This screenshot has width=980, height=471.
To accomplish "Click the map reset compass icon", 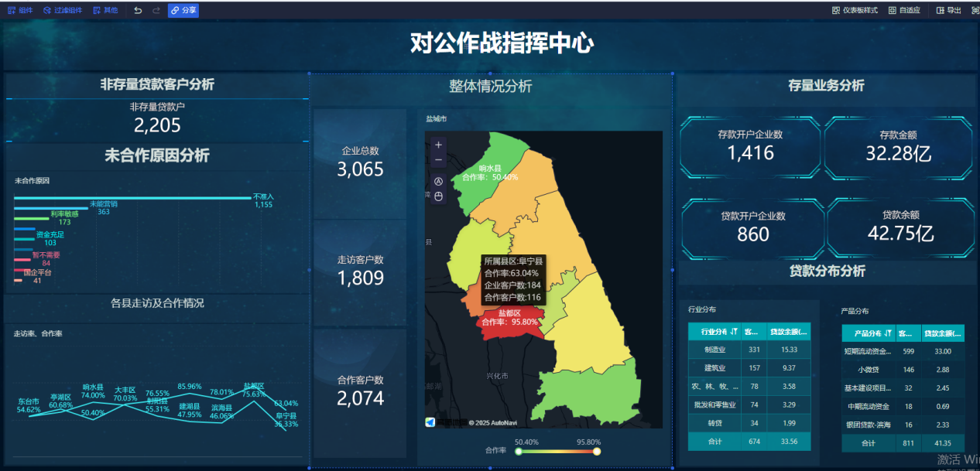I will click(x=439, y=181).
